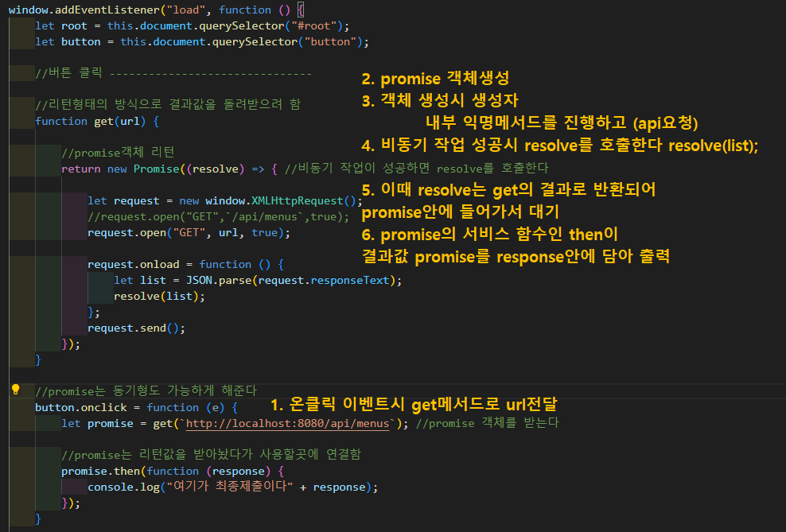
Task: Click "return new Promise((resolve)" code
Action: tap(153, 169)
